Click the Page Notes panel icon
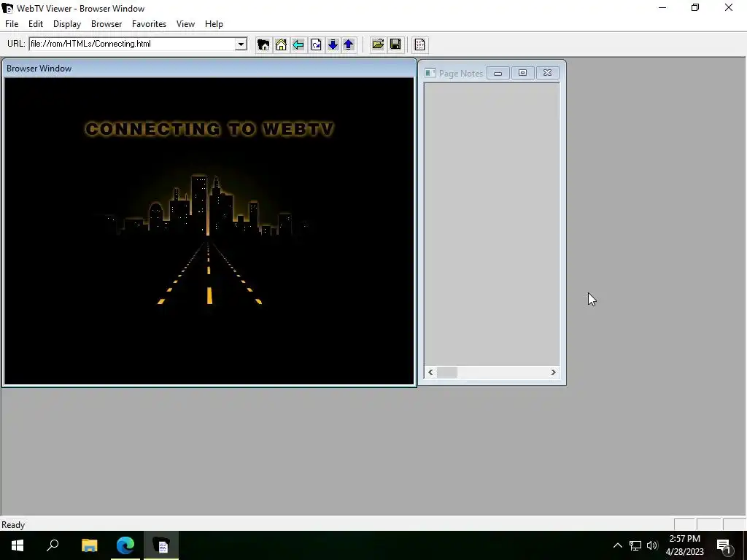 click(430, 73)
